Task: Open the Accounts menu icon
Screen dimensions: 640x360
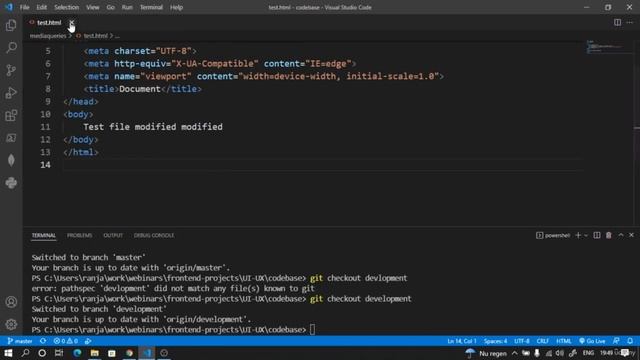Action: click(11, 302)
